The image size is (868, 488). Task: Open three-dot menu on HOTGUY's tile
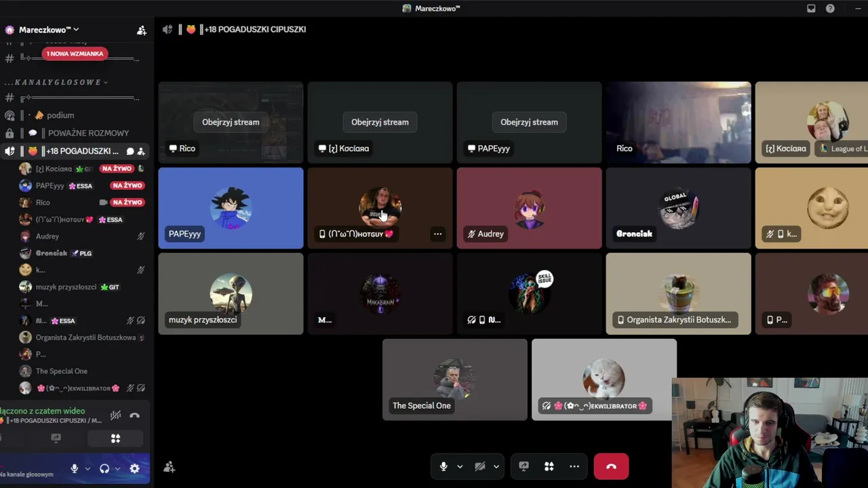point(437,234)
